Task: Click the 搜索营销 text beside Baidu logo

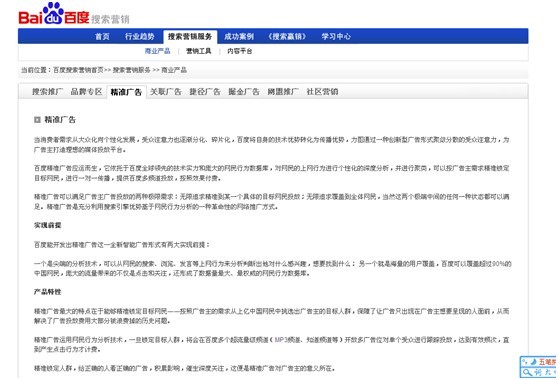Action: (110, 19)
